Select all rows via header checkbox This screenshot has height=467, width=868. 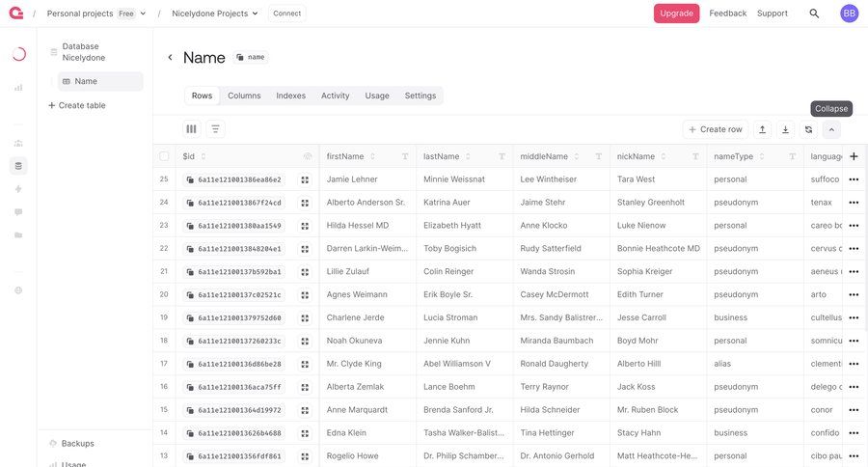(164, 156)
